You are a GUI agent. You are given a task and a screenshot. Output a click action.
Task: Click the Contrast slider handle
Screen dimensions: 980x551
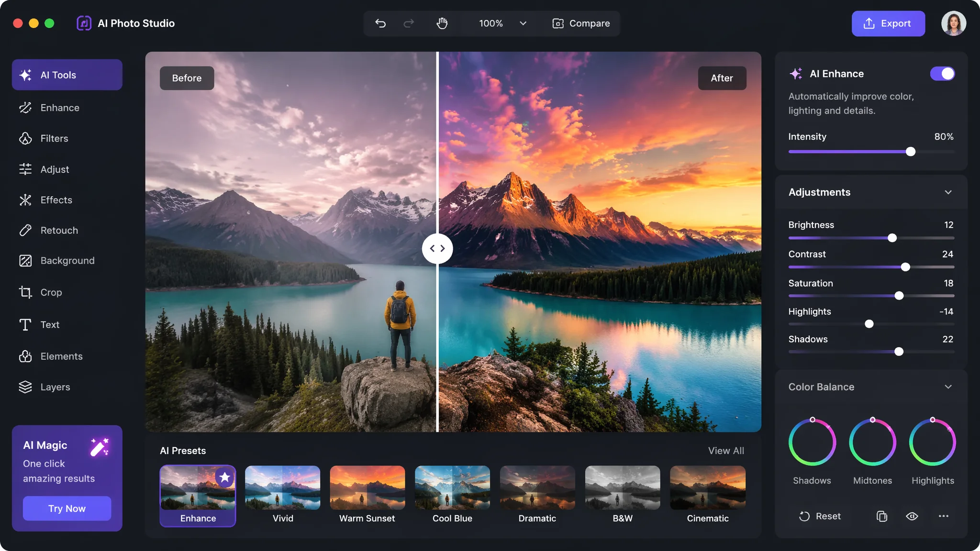pyautogui.click(x=905, y=267)
